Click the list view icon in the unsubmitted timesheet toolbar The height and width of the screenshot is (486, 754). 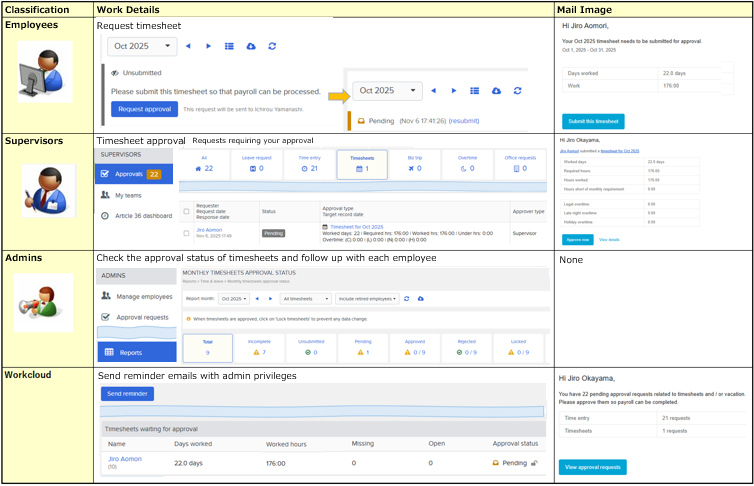229,46
